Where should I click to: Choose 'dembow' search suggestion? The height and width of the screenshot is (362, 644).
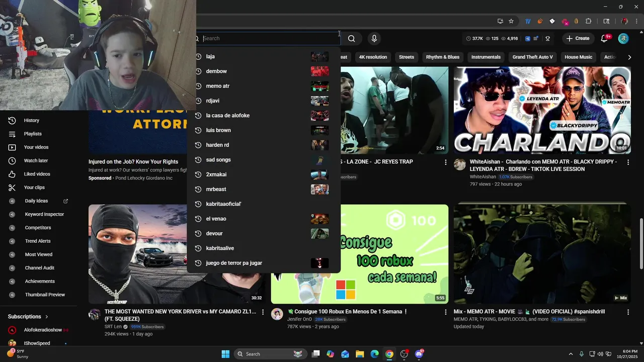tap(264, 71)
